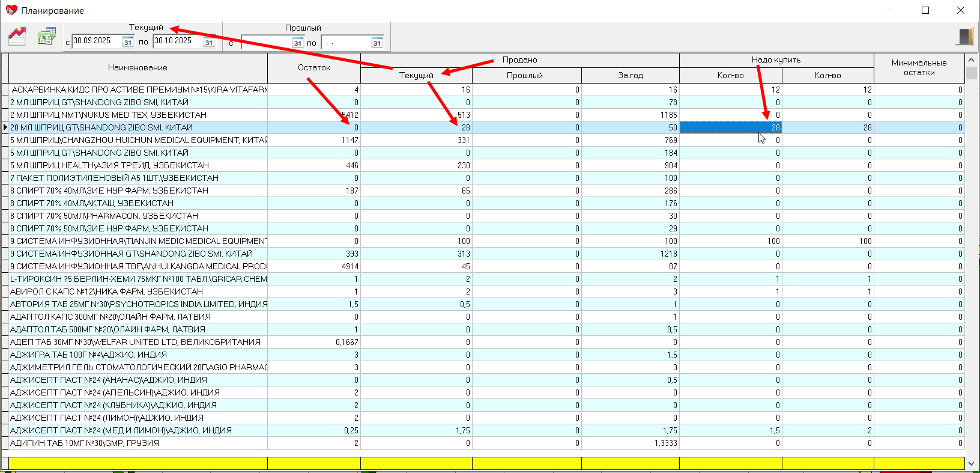The height and width of the screenshot is (473, 980).
Task: Click the За год column header
Action: click(x=631, y=75)
